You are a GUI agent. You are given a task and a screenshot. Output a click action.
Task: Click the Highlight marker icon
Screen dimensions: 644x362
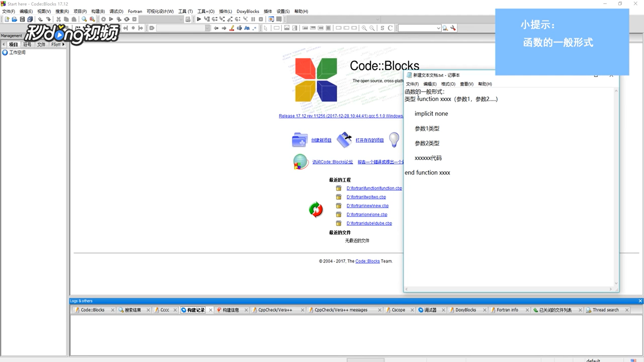(232, 28)
